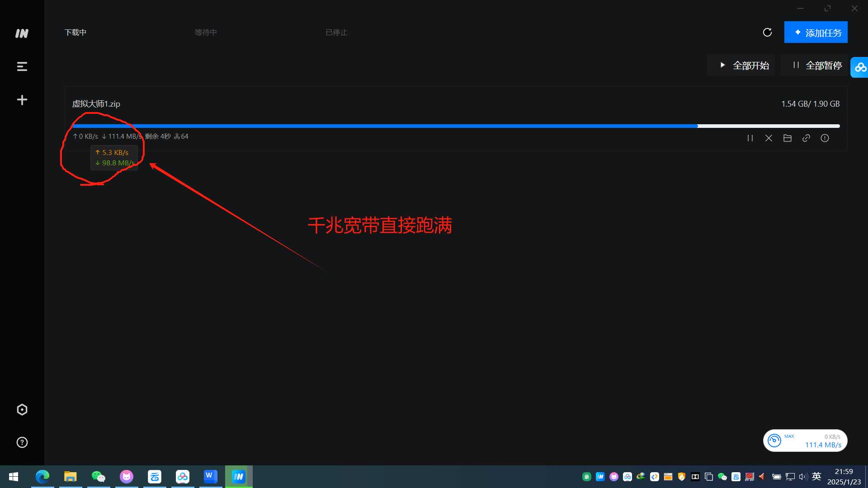Click the 111.4 MB/s value in the speed widget
Image resolution: width=868 pixels, height=488 pixels.
823,445
